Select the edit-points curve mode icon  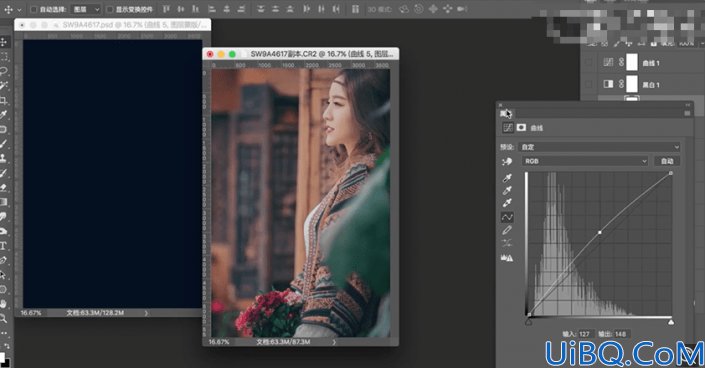[x=507, y=217]
